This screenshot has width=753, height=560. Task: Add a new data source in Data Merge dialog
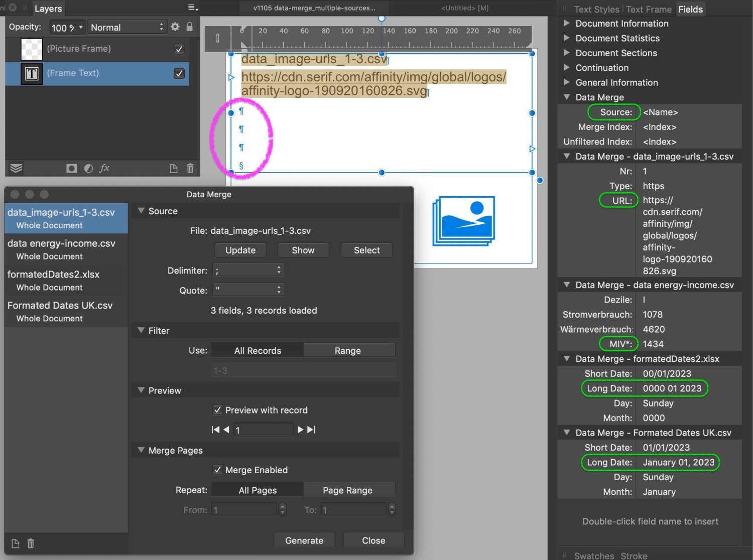[x=15, y=543]
